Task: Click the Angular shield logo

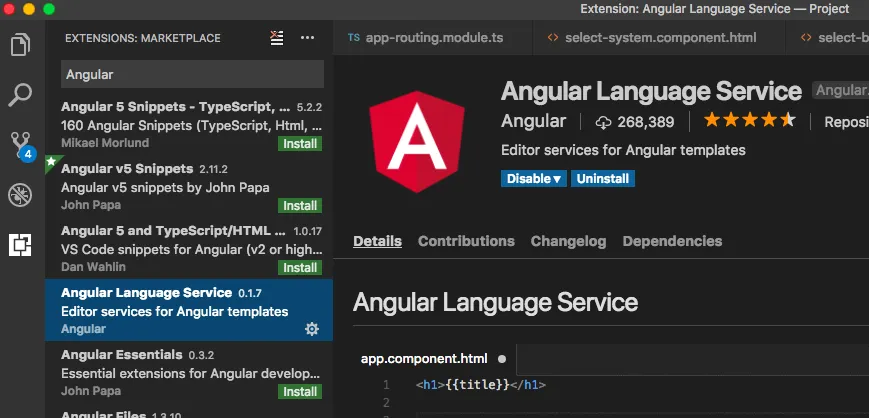Action: (x=417, y=141)
